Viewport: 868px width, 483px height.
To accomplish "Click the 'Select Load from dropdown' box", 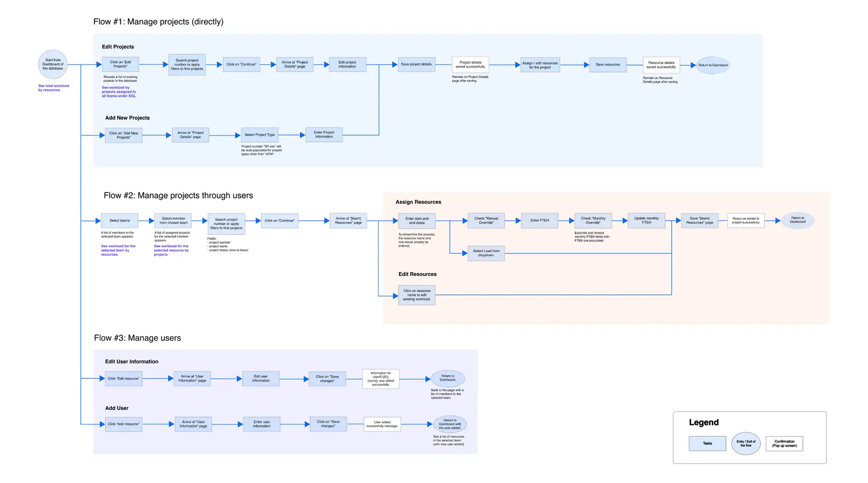I will (486, 253).
